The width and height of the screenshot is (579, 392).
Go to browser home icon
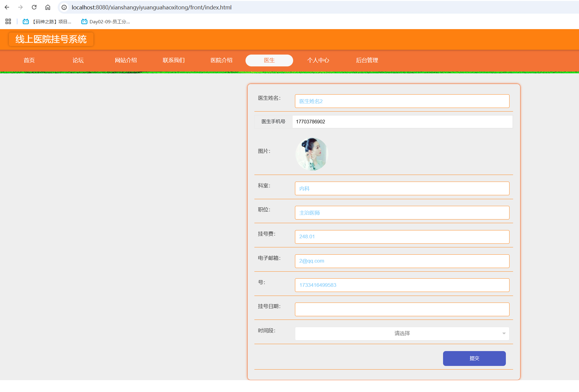coord(48,7)
